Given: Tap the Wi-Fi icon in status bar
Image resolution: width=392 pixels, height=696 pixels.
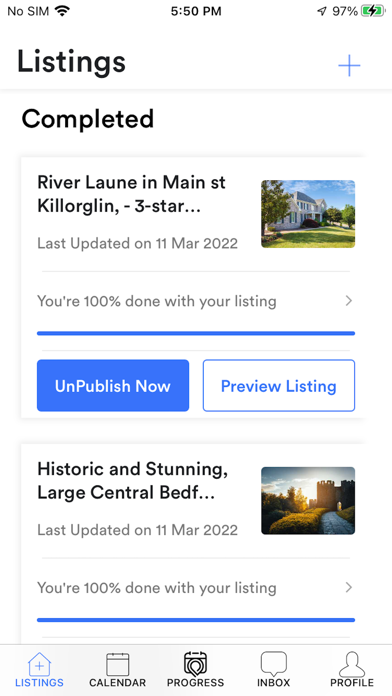Looking at the screenshot, I should tap(63, 12).
